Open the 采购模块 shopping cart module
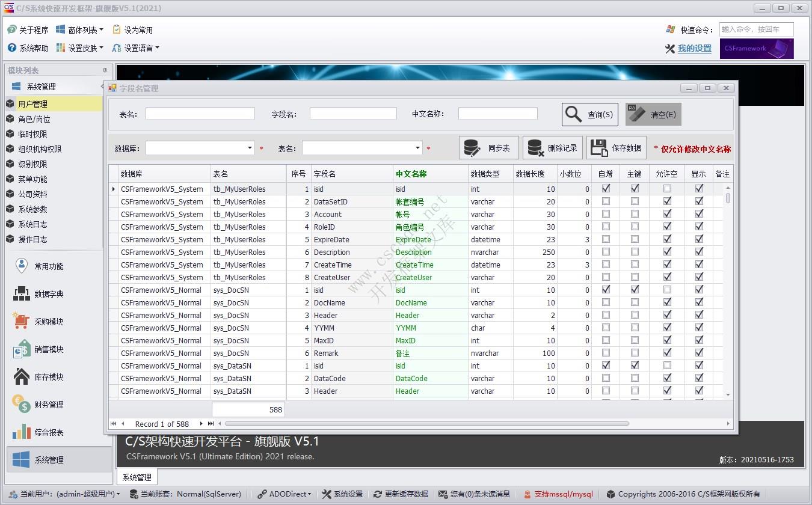This screenshot has width=812, height=505. [x=48, y=322]
